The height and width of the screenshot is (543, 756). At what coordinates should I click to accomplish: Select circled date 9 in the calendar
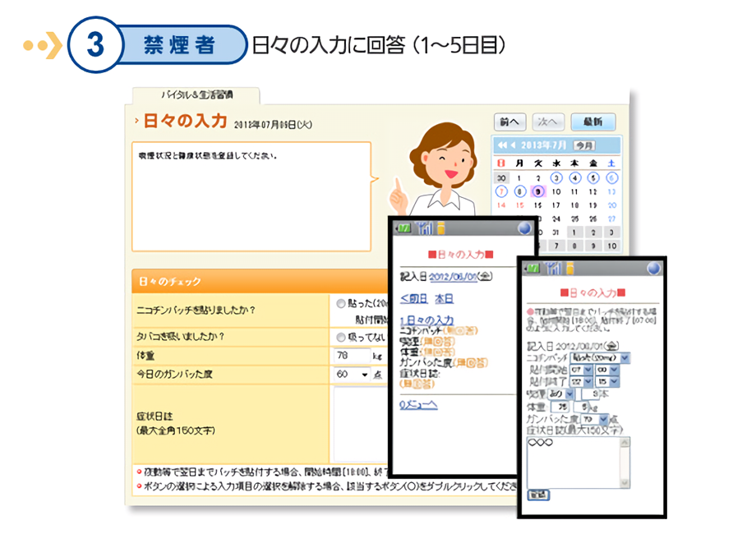538,191
